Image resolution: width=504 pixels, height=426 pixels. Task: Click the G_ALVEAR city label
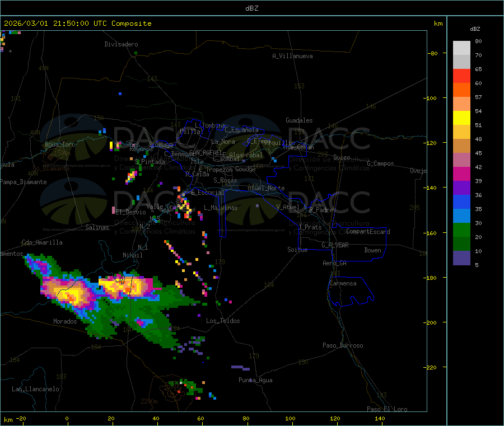335,245
